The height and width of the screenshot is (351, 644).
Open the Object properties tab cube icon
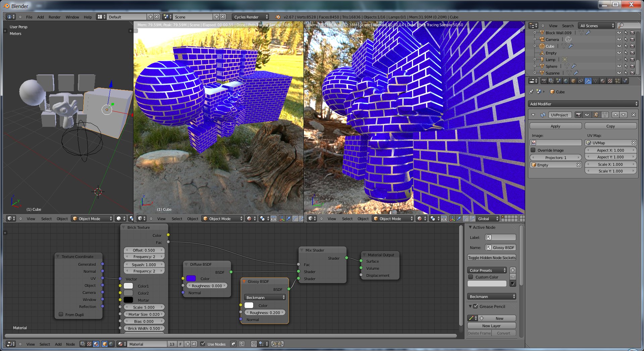coord(573,81)
